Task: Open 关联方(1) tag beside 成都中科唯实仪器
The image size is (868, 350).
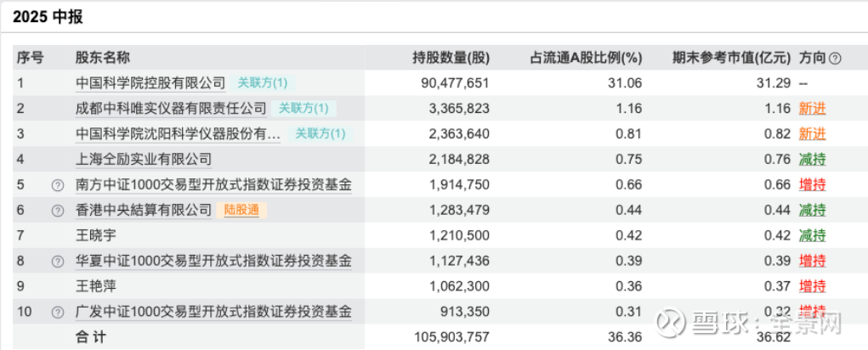Action: [x=304, y=109]
